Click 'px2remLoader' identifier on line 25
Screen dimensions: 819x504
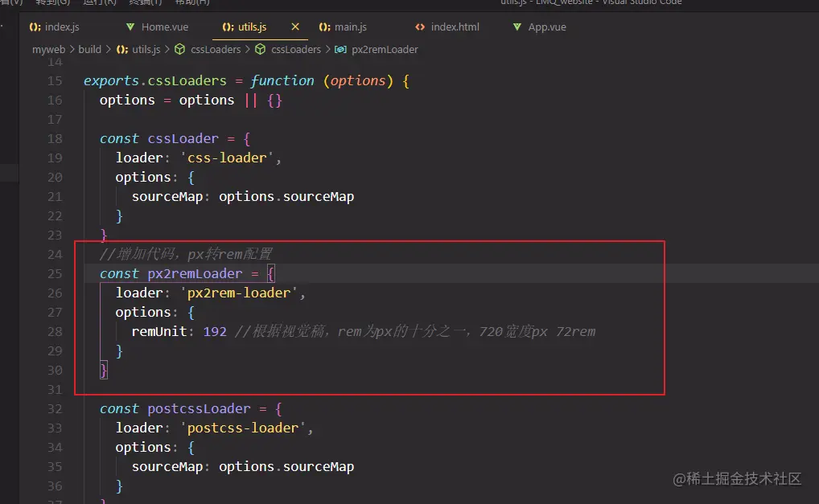(195, 274)
